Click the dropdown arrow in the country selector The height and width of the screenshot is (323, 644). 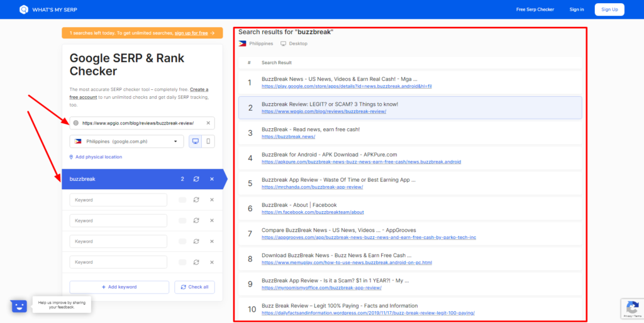click(x=176, y=141)
